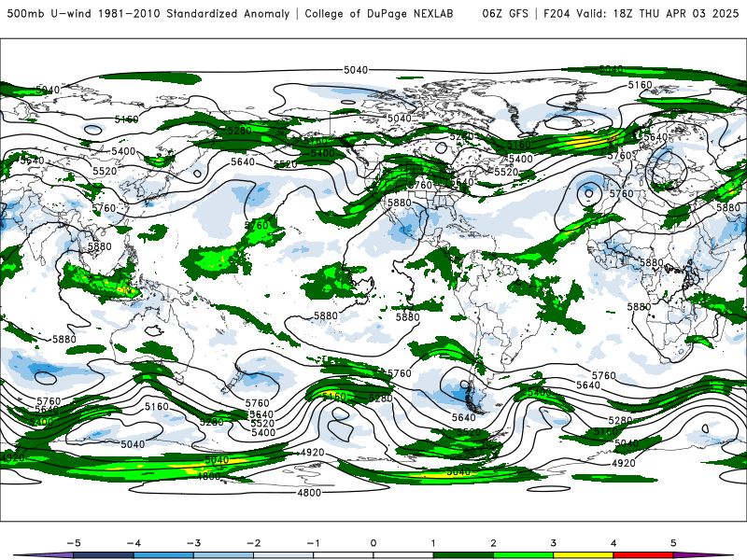Viewport: 747px width, 560px height.
Task: Pick the pale blue swatch between -2 and -1
Action: pyautogui.click(x=284, y=555)
